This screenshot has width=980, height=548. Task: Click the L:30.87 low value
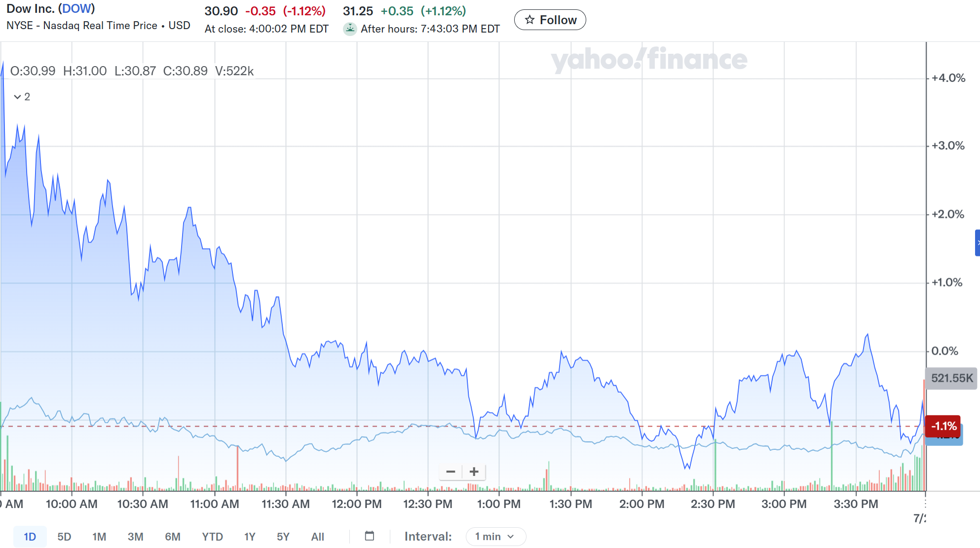point(135,71)
